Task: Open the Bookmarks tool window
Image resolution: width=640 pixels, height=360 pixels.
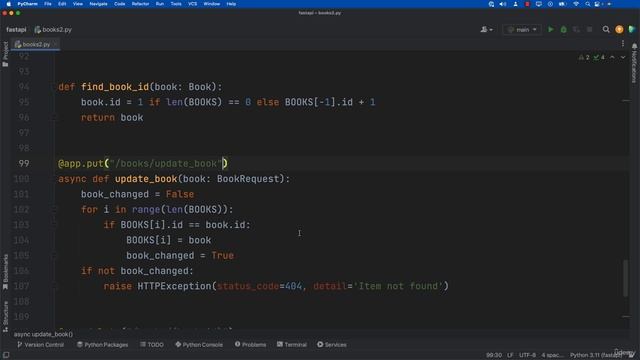Action: [x=5, y=272]
